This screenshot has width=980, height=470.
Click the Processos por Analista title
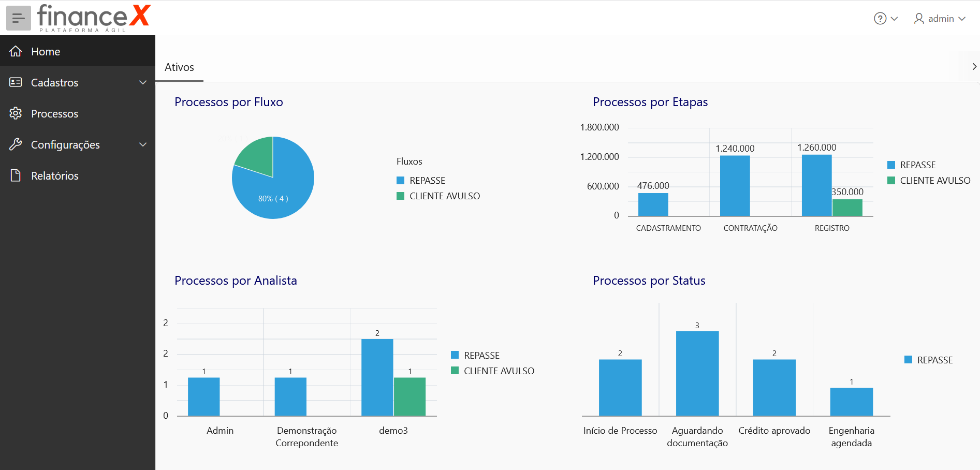pos(236,281)
